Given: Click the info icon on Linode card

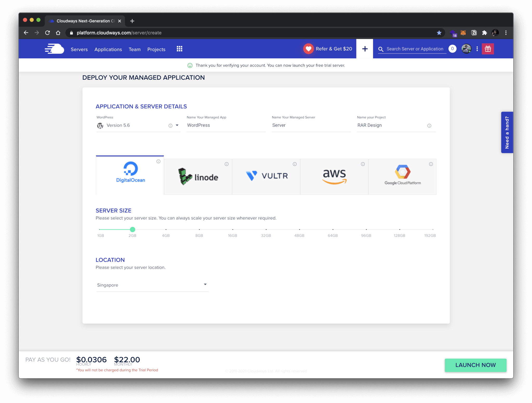Looking at the screenshot, I should [227, 164].
